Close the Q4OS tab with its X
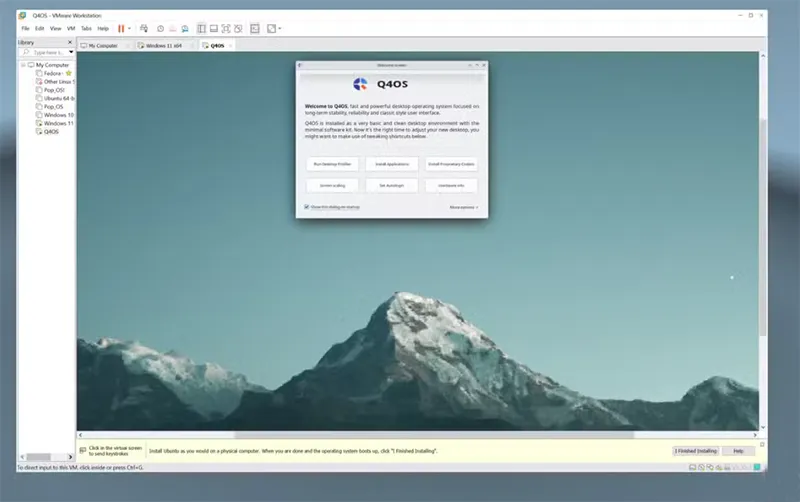800x502 pixels. click(230, 46)
